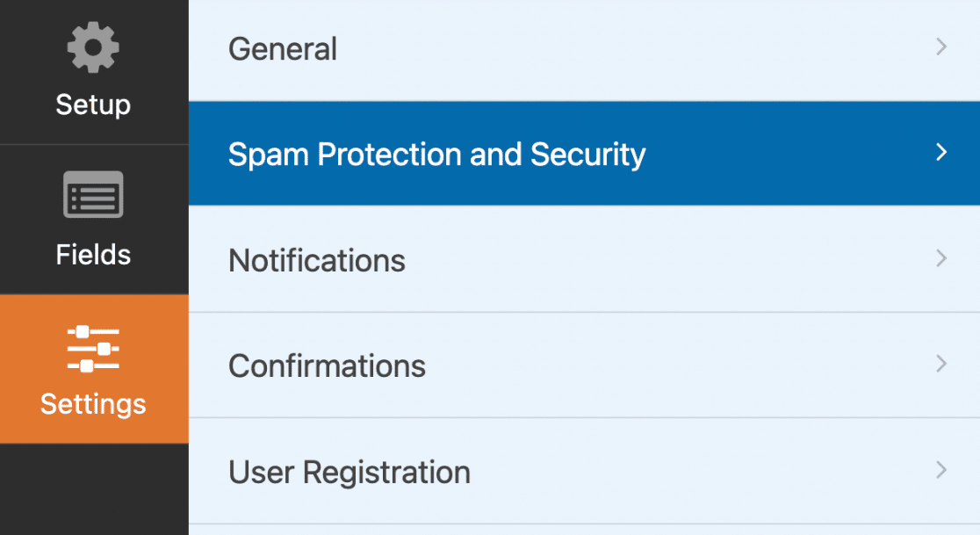
Task: Expand User Registration via its chevron
Action: (941, 470)
